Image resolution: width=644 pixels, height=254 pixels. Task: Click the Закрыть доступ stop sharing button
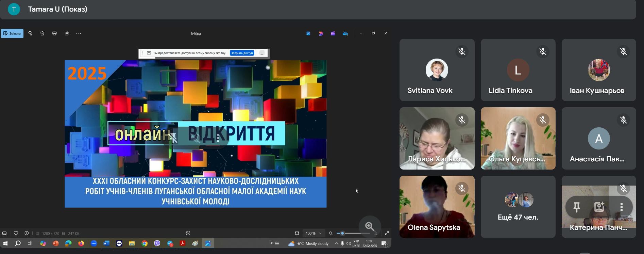pyautogui.click(x=242, y=53)
